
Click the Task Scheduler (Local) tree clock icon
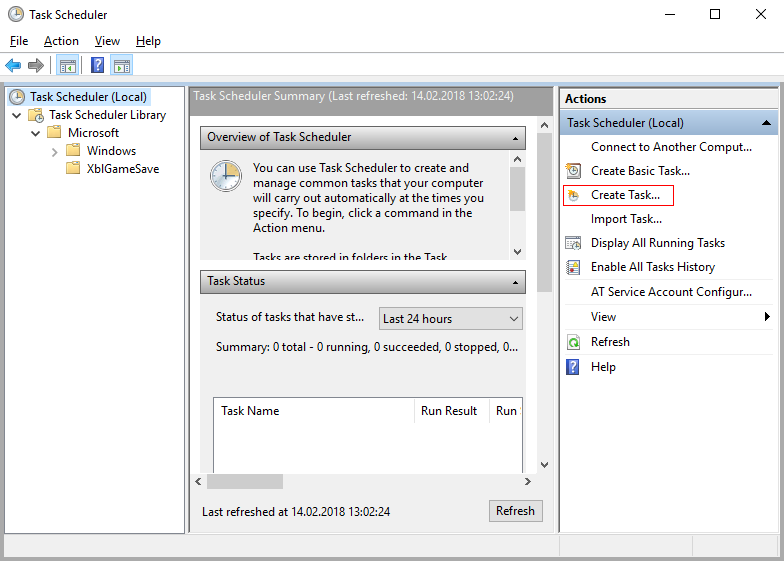click(x=17, y=97)
